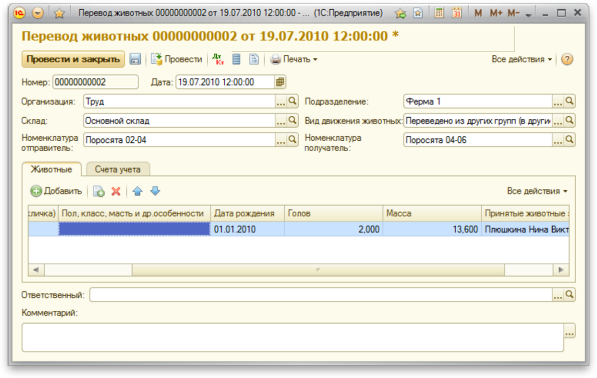Viewport: 597px width, 378px height.
Task: Open Склад with magnifier icon
Action: [x=292, y=121]
